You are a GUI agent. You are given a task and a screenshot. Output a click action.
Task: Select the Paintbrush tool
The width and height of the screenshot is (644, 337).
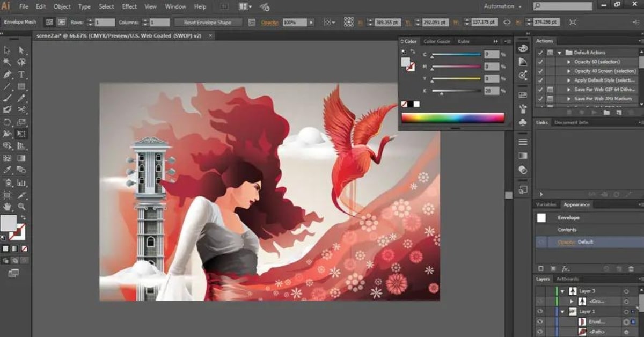click(x=8, y=98)
